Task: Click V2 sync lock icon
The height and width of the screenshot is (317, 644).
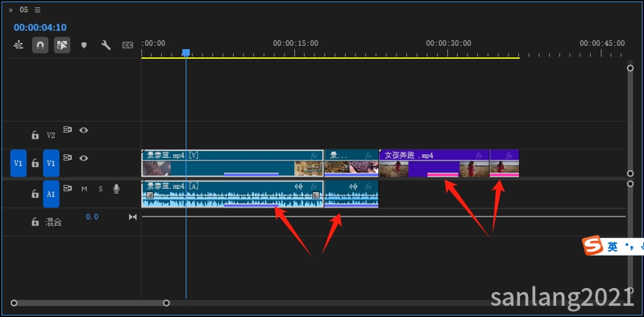Action: (67, 130)
